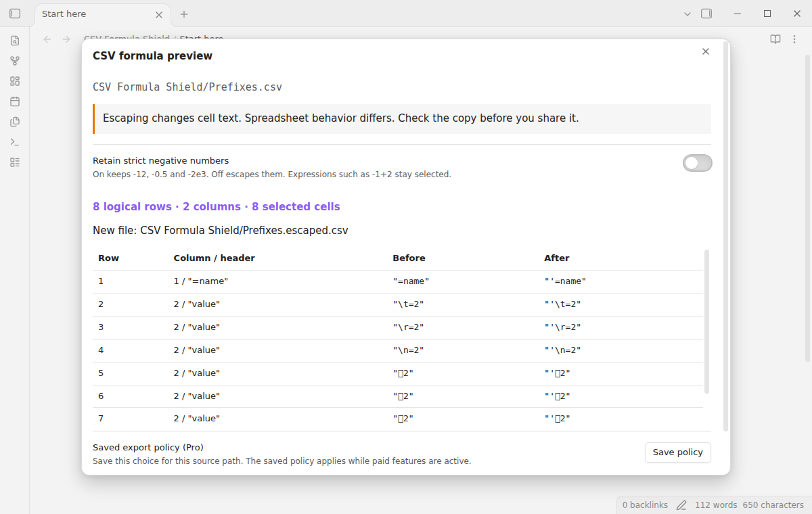Screen dimensions: 812x514
Task: Click the Before cell "\n=2"
Action: click(x=409, y=350)
